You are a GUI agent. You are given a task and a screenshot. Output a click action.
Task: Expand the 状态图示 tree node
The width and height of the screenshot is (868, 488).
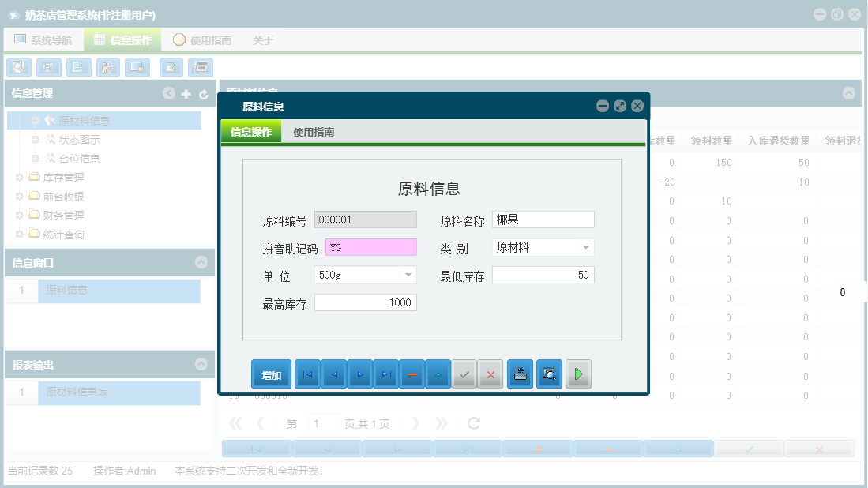(x=35, y=140)
